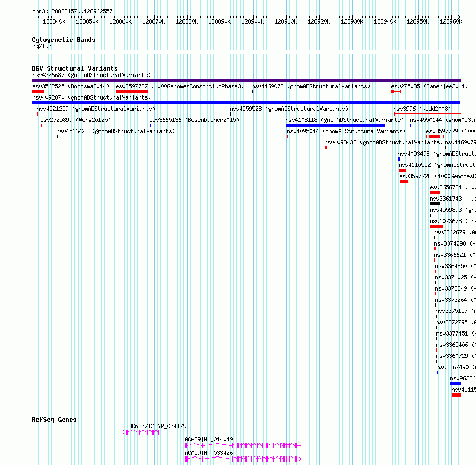The image size is (476, 465).
Task: Click the 128900k ruler position label
Action: [252, 21]
